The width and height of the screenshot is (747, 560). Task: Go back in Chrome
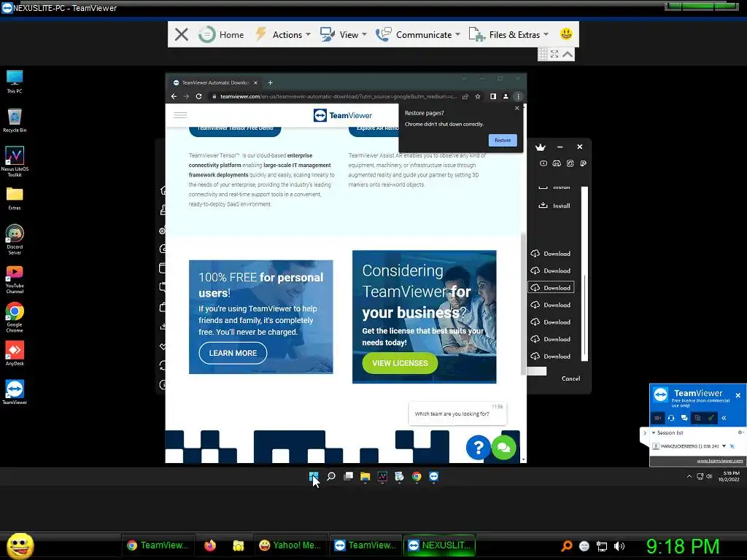(x=174, y=96)
